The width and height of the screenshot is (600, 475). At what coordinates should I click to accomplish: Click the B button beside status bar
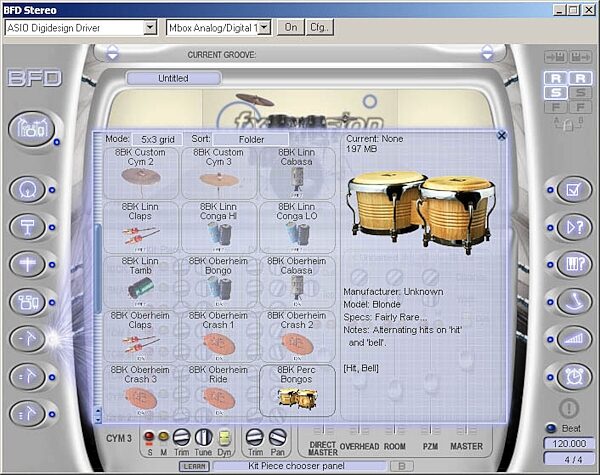pyautogui.click(x=402, y=466)
